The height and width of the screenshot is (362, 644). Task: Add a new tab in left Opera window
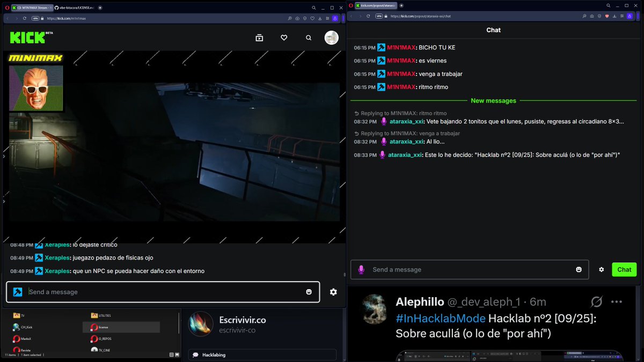tap(100, 8)
